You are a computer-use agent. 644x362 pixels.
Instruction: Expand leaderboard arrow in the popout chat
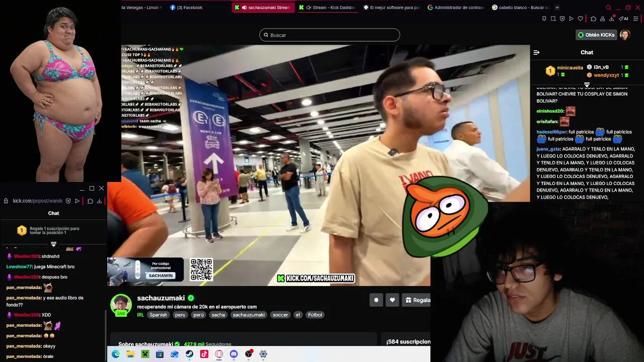[x=53, y=244]
